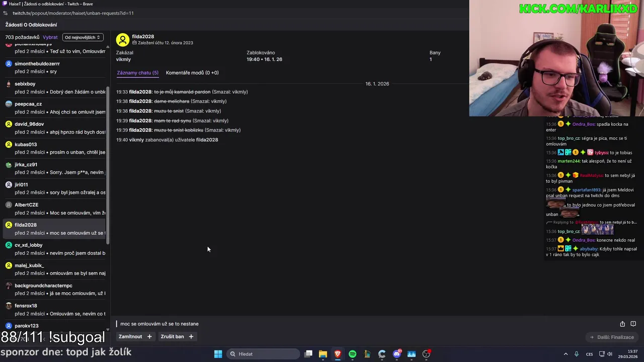Click david_96dov yellow avatar
This screenshot has width=644, height=362.
[9, 124]
